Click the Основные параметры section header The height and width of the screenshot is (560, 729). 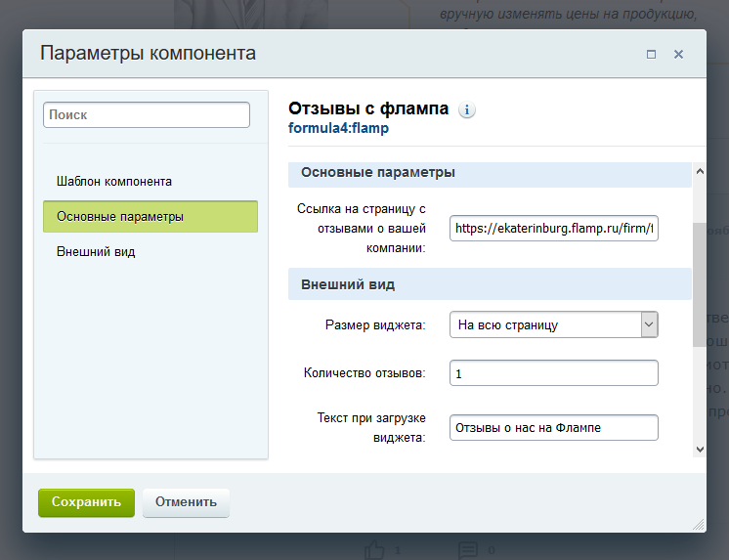pyautogui.click(x=489, y=173)
